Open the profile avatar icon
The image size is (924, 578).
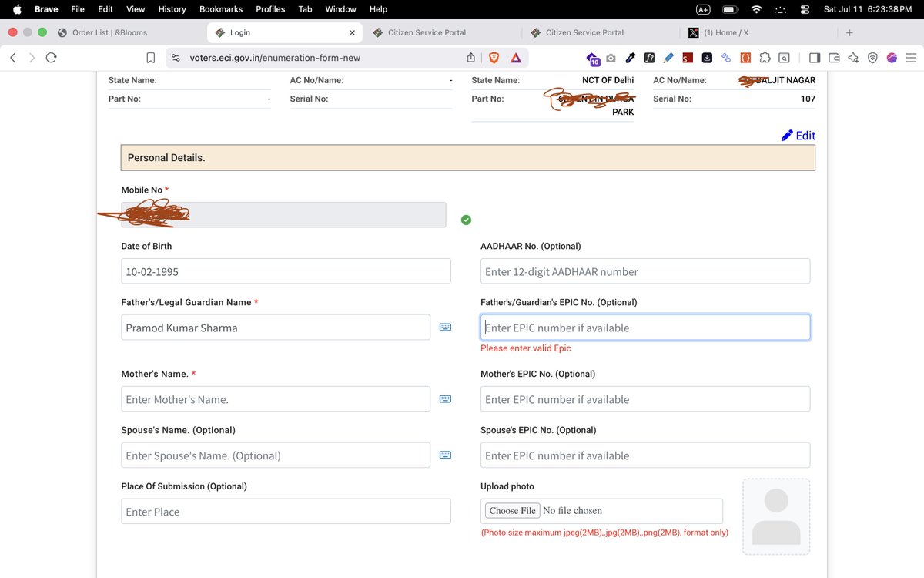coord(892,58)
